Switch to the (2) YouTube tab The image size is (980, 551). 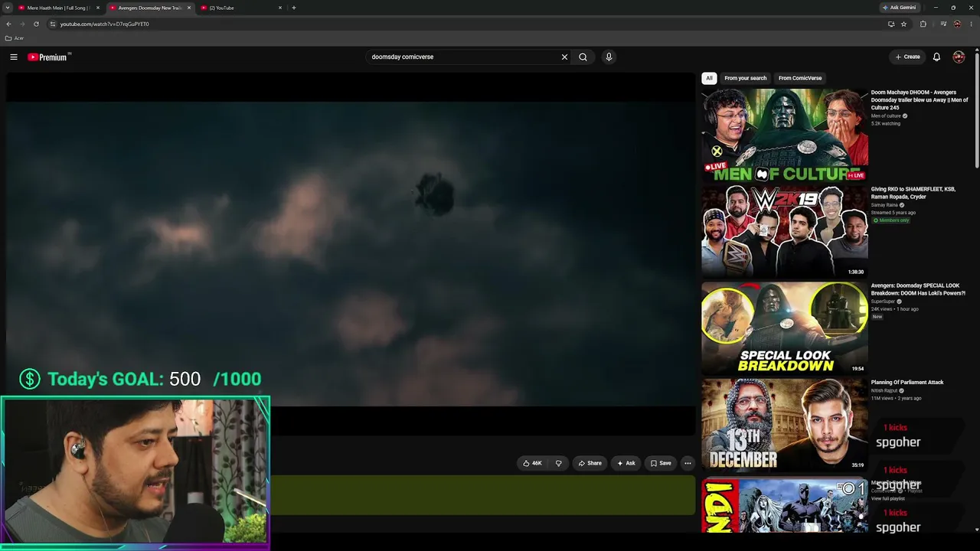[x=241, y=8]
